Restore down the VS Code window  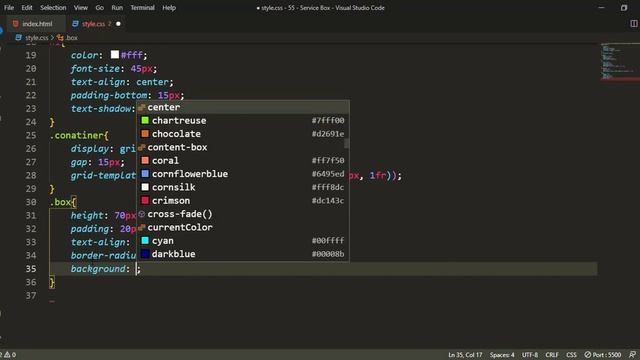(x=624, y=8)
